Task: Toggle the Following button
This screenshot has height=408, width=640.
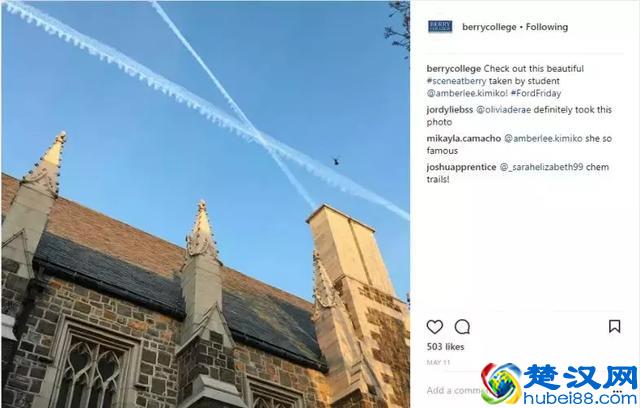Action: point(547,27)
